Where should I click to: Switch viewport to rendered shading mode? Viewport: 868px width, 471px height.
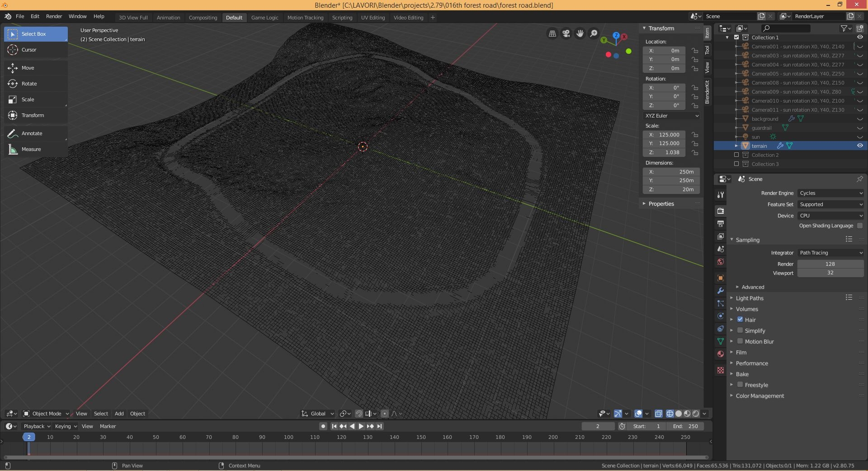695,414
